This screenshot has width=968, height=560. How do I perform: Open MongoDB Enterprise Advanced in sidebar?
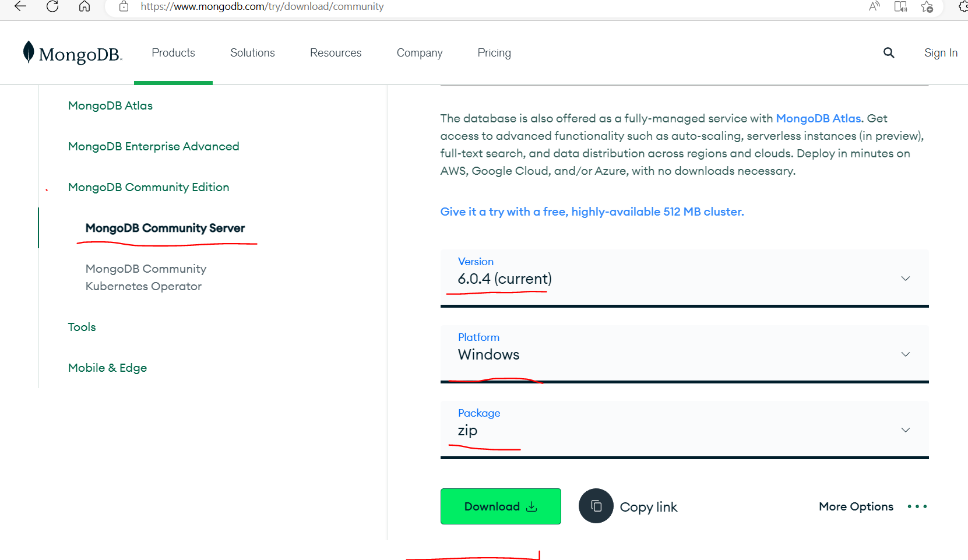pyautogui.click(x=153, y=146)
